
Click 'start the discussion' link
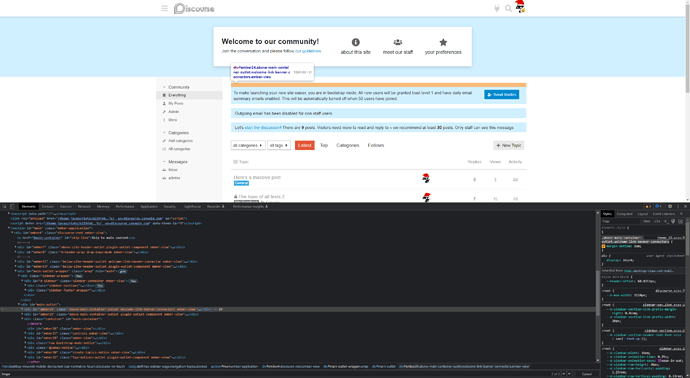262,128
